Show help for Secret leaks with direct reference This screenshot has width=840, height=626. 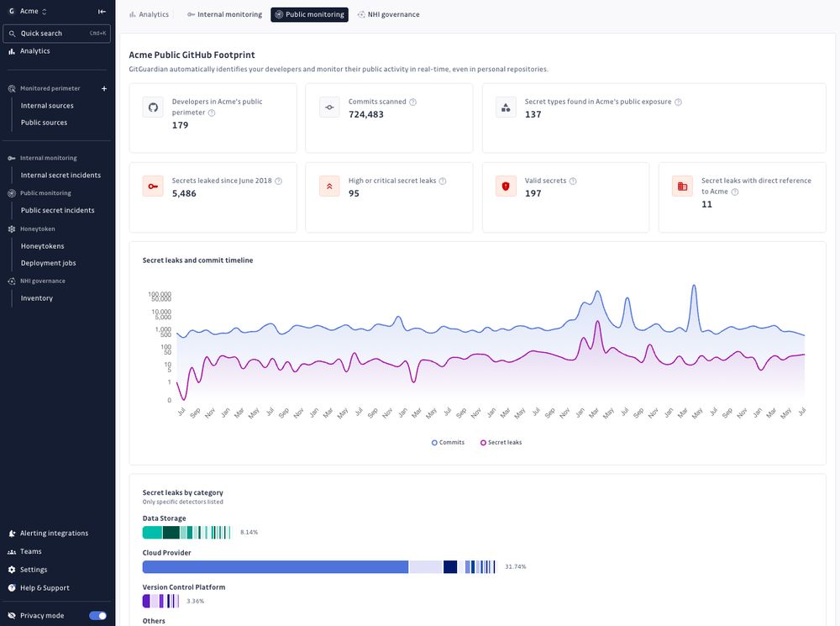pyautogui.click(x=735, y=192)
